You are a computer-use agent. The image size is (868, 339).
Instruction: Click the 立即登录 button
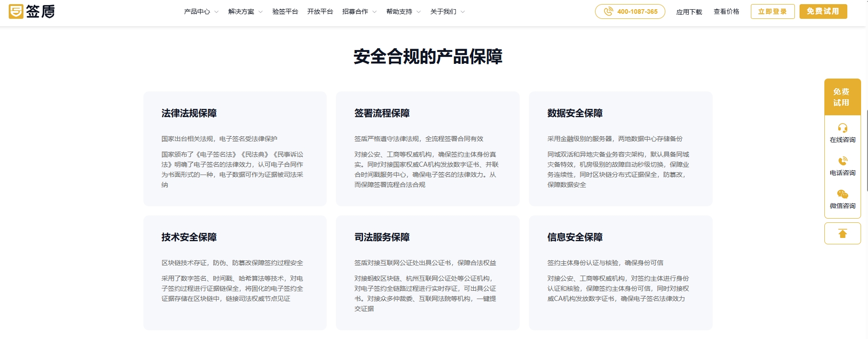tap(772, 11)
